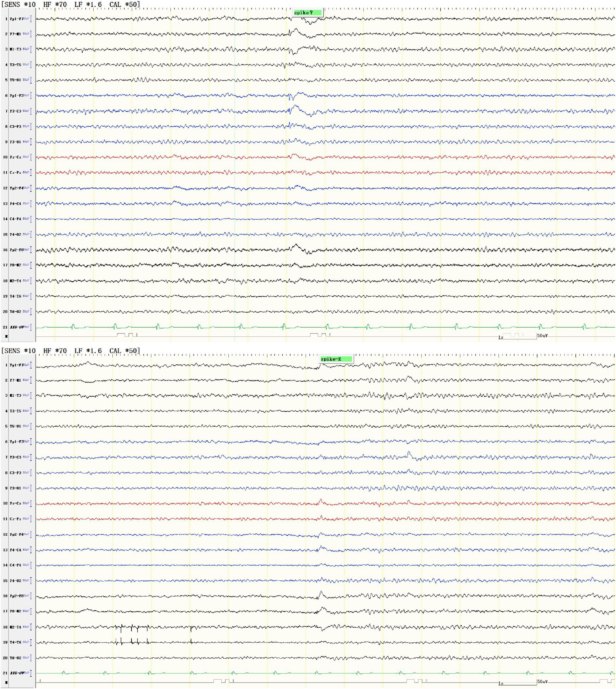The width and height of the screenshot is (616, 689).
Task: Click the ECG channel 21 label in upper panel
Action: pyautogui.click(x=16, y=327)
